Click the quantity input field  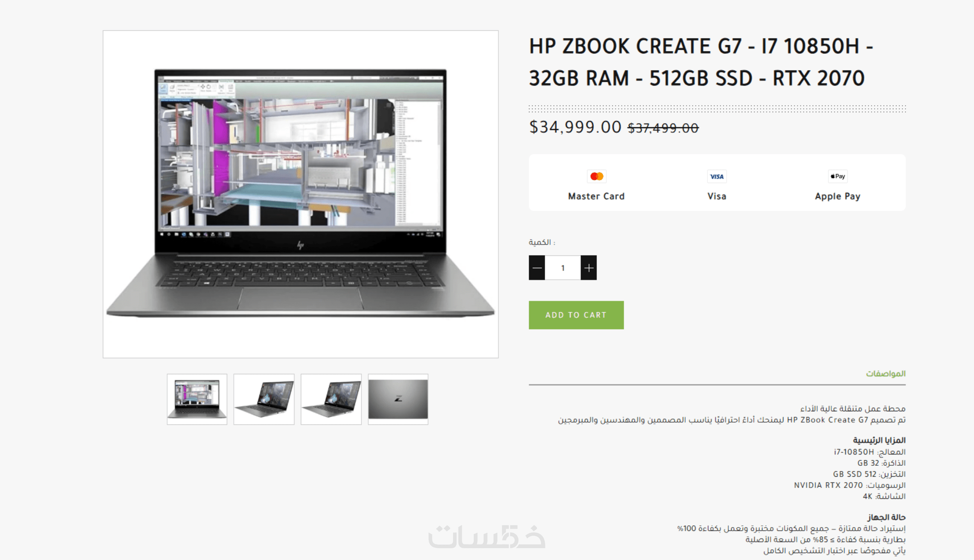pos(563,268)
